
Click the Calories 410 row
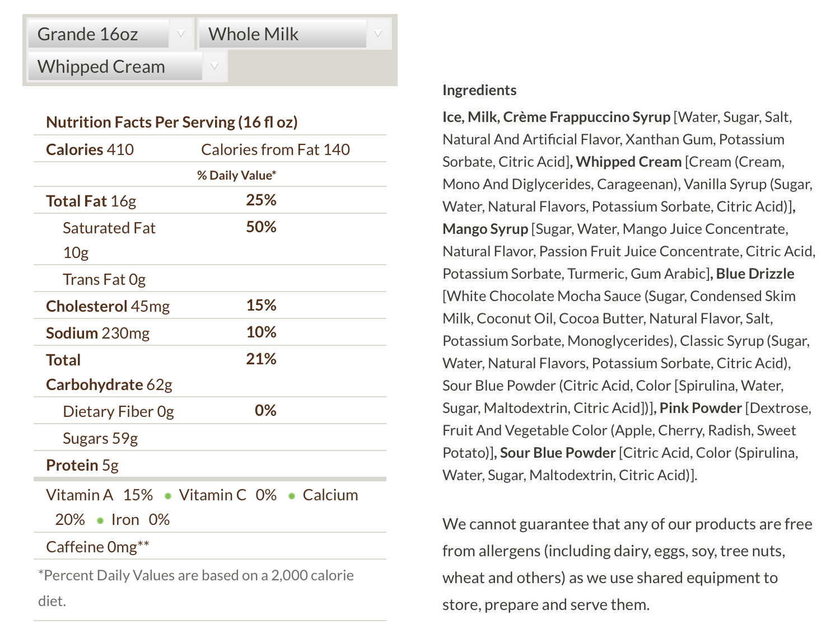pyautogui.click(x=210, y=149)
